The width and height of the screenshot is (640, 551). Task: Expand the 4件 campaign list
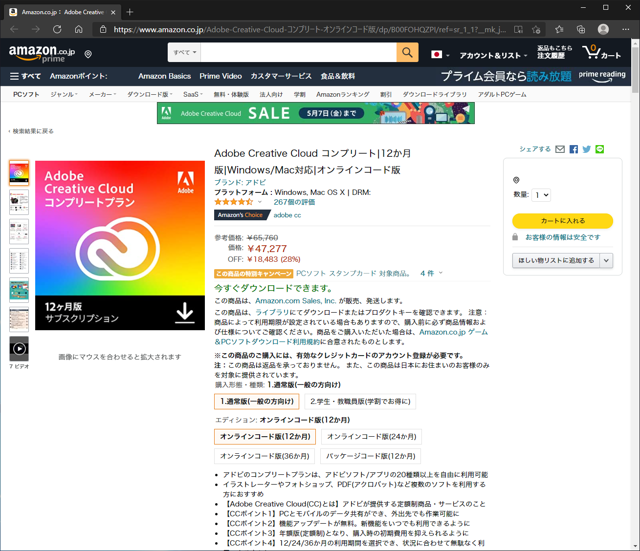coord(431,273)
